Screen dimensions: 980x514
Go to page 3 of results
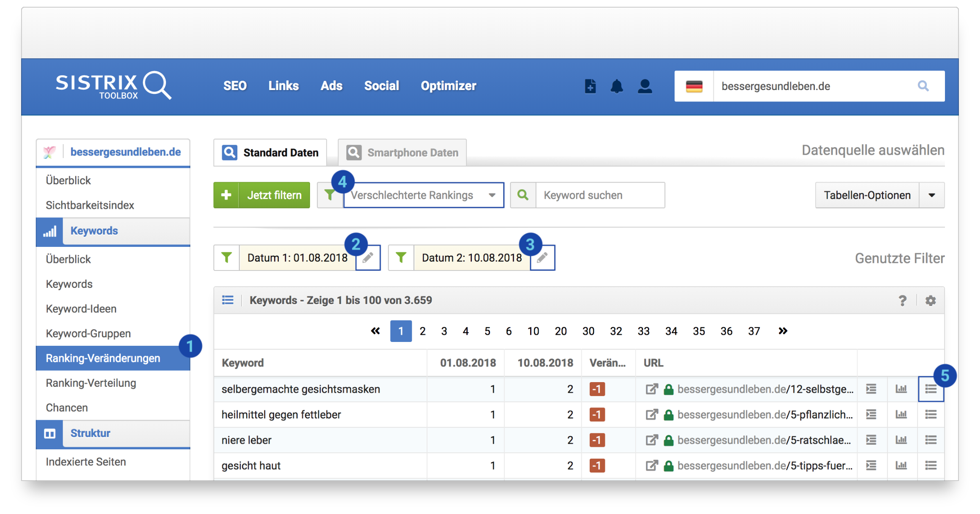coord(444,331)
